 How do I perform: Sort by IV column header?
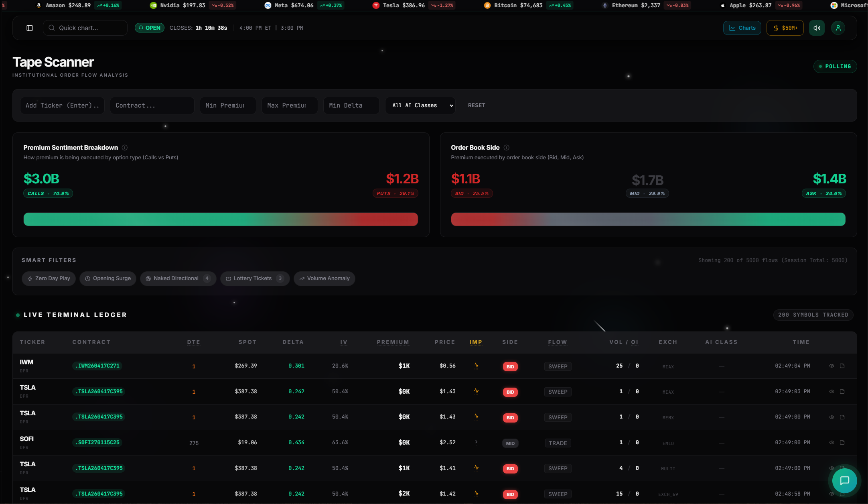pyautogui.click(x=344, y=342)
